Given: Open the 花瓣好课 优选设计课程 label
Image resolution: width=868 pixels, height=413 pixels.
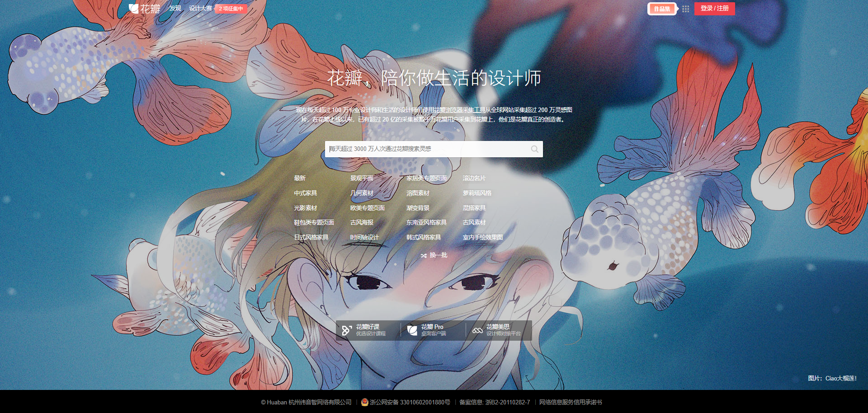Looking at the screenshot, I should tap(371, 330).
